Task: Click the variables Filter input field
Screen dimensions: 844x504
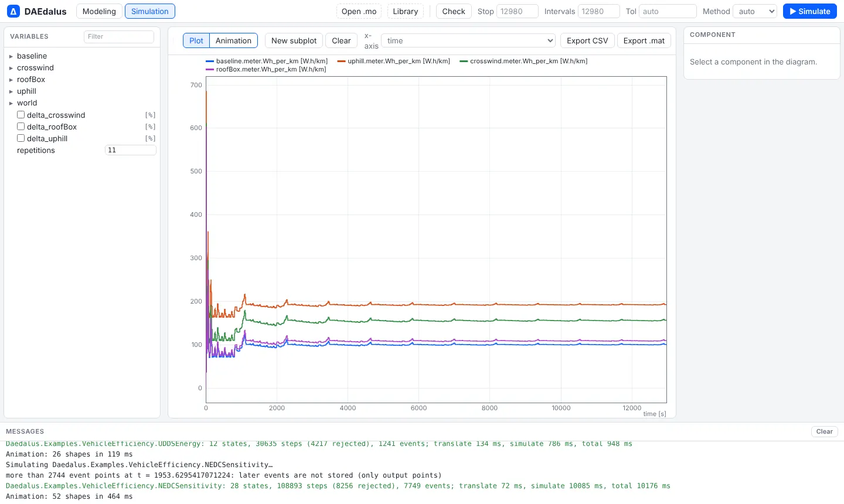Action: tap(119, 36)
